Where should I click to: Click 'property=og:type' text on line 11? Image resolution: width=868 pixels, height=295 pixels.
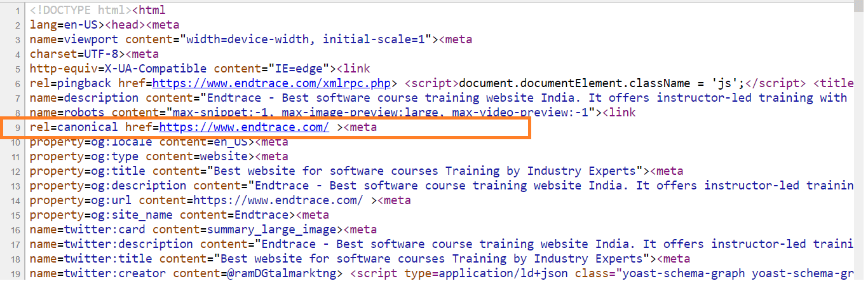coord(84,156)
